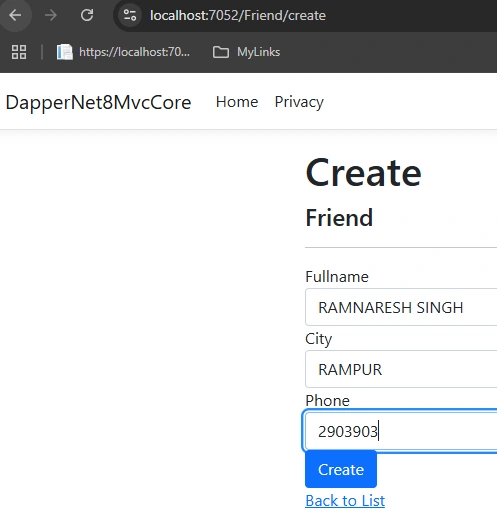The width and height of the screenshot is (497, 527).
Task: Click the Friend subheading text
Action: click(339, 218)
